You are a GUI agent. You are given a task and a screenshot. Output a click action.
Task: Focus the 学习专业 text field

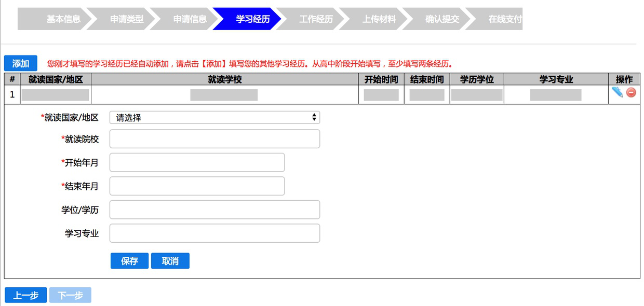214,233
